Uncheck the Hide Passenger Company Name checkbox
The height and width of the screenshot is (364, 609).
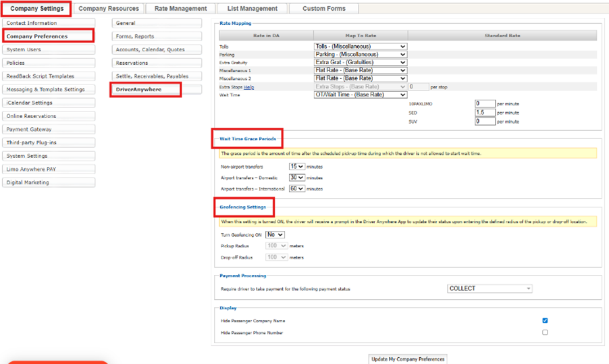(545, 321)
